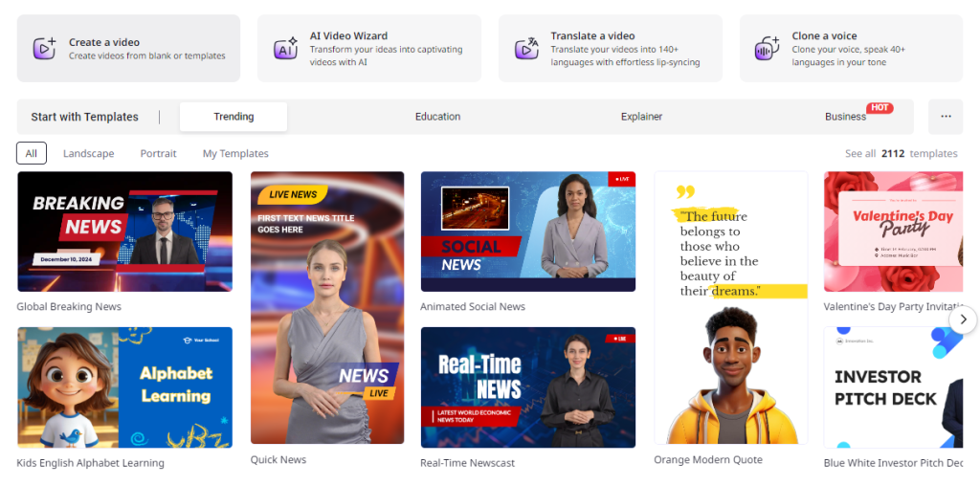Click the Translate a video icon
This screenshot has width=980, height=485.
(526, 48)
